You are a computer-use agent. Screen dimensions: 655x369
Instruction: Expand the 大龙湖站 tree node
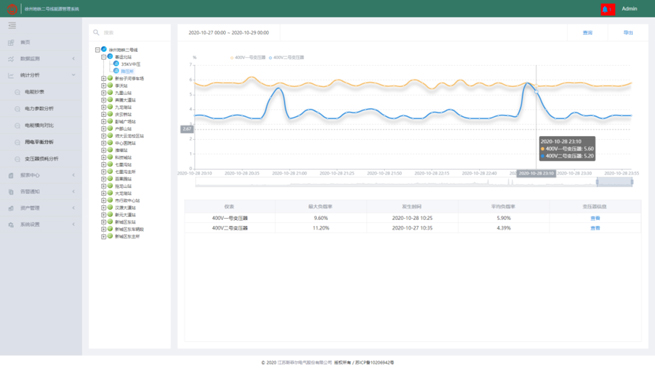tap(104, 193)
